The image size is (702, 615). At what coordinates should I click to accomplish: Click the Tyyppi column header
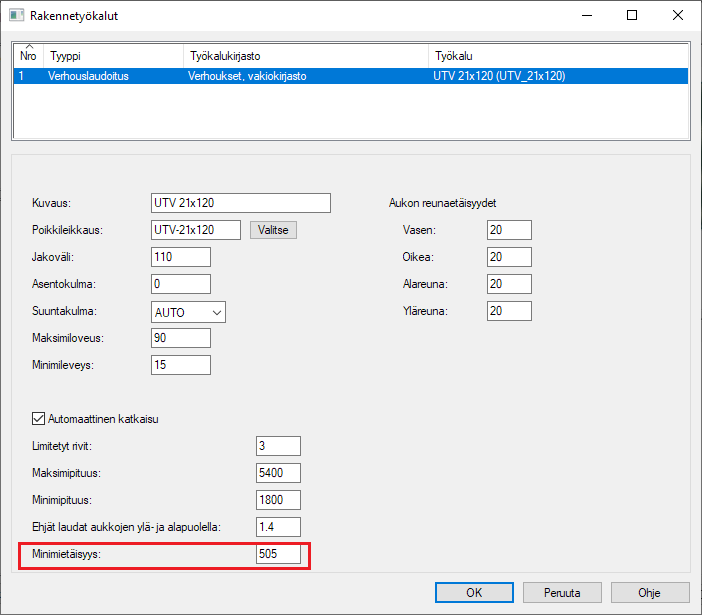click(x=112, y=56)
